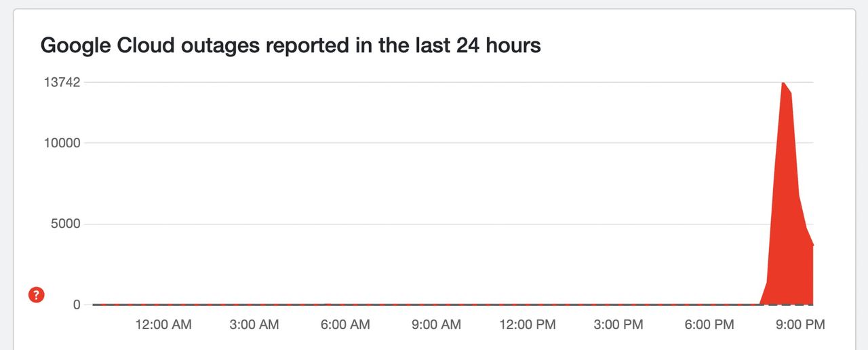Select the 3:00 AM time label
Image resolution: width=868 pixels, height=350 pixels.
(x=254, y=325)
